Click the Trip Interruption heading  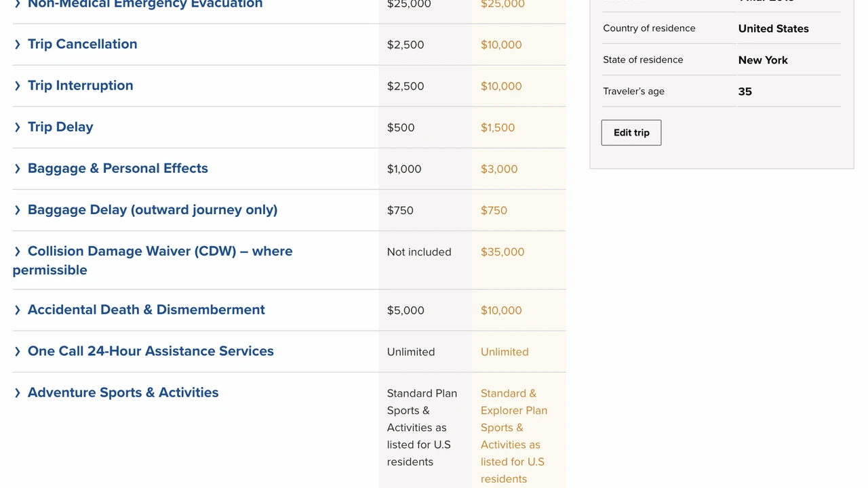tap(80, 85)
